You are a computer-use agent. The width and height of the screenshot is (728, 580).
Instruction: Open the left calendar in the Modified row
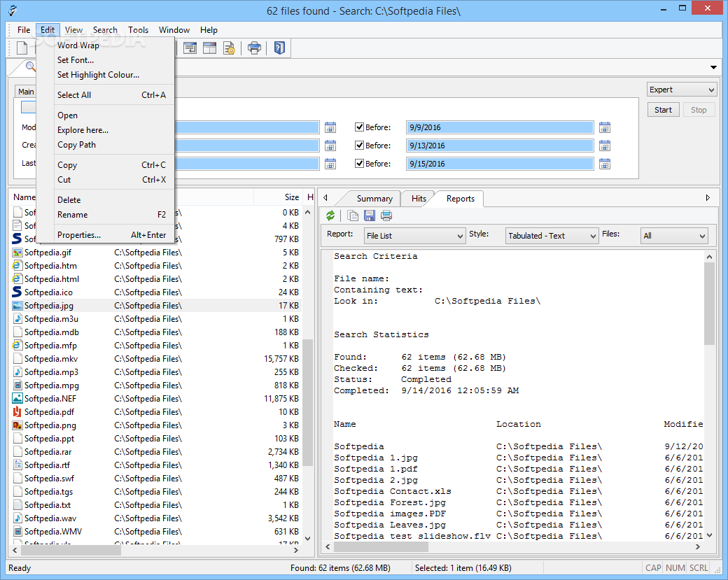click(330, 127)
